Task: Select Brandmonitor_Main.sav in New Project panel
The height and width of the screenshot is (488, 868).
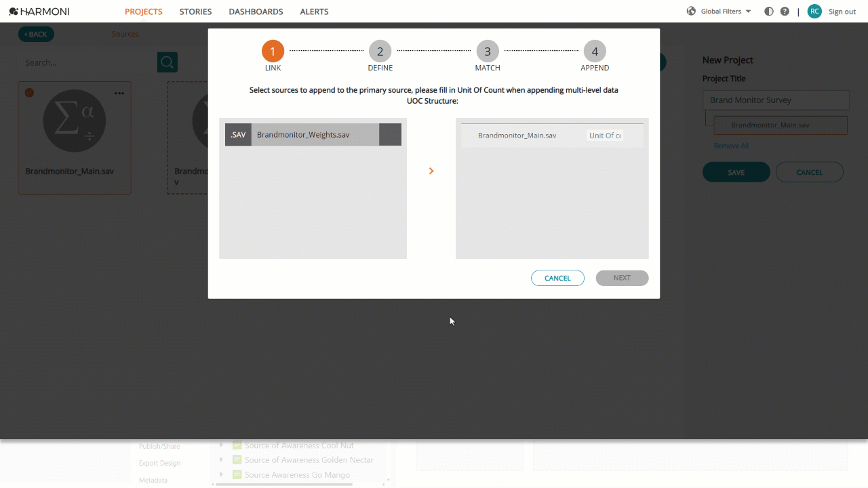Action: point(780,125)
